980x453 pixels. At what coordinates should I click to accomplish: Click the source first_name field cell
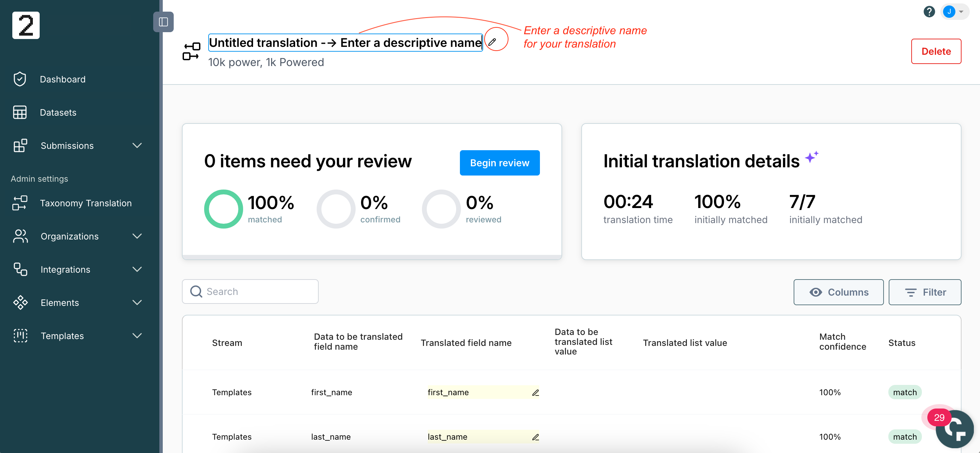tap(331, 392)
